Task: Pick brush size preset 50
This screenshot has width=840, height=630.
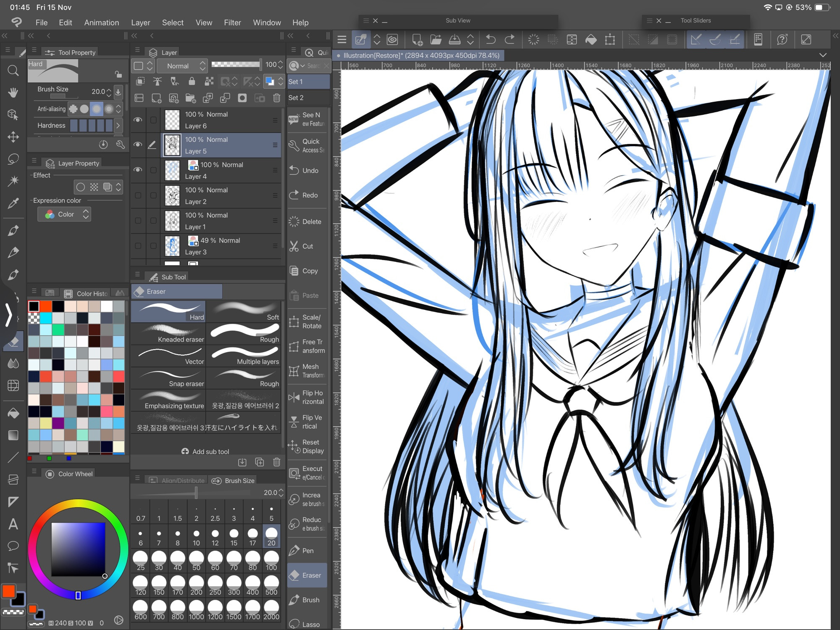Action: coord(196,561)
